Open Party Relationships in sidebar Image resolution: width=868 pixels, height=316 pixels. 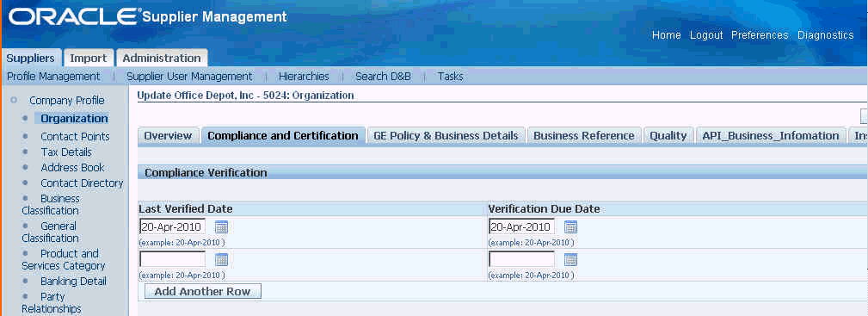(x=52, y=303)
